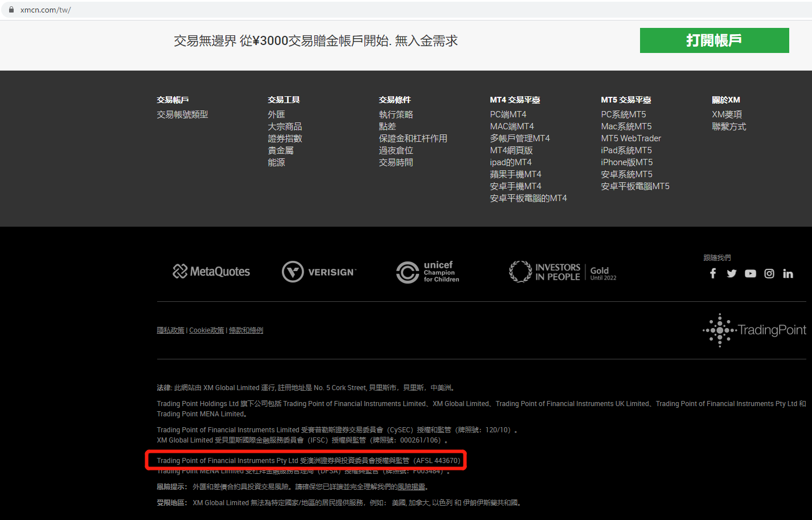The image size is (812, 520).
Task: Open the Twitter social icon
Action: pos(732,273)
